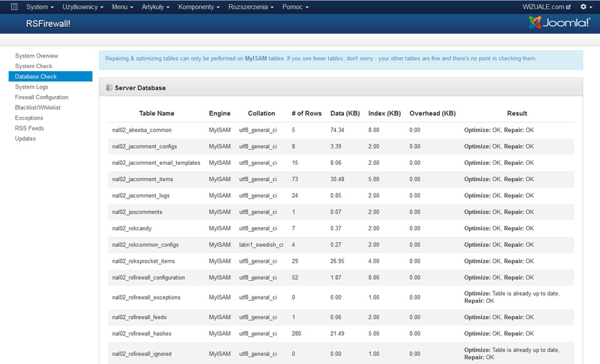Click nal02_rokcandy table name
The height and width of the screenshot is (364, 600).
pyautogui.click(x=132, y=229)
